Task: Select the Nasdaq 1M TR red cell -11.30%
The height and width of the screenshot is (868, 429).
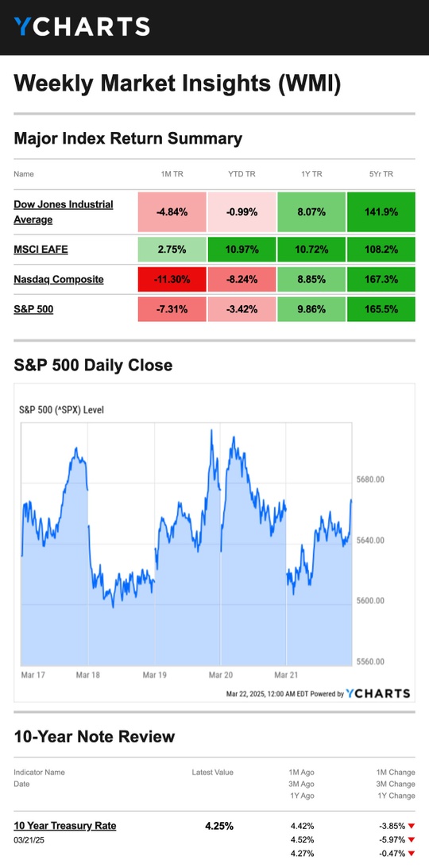Action: click(x=172, y=279)
